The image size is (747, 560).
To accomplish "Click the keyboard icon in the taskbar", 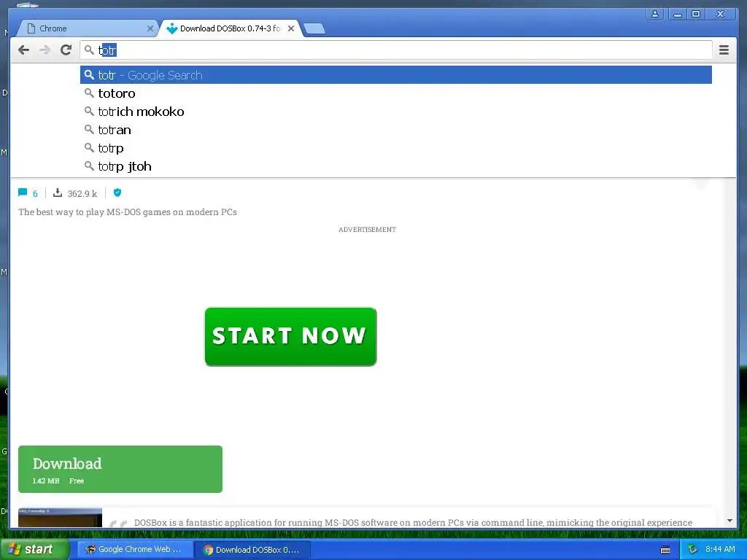I will pos(665,550).
